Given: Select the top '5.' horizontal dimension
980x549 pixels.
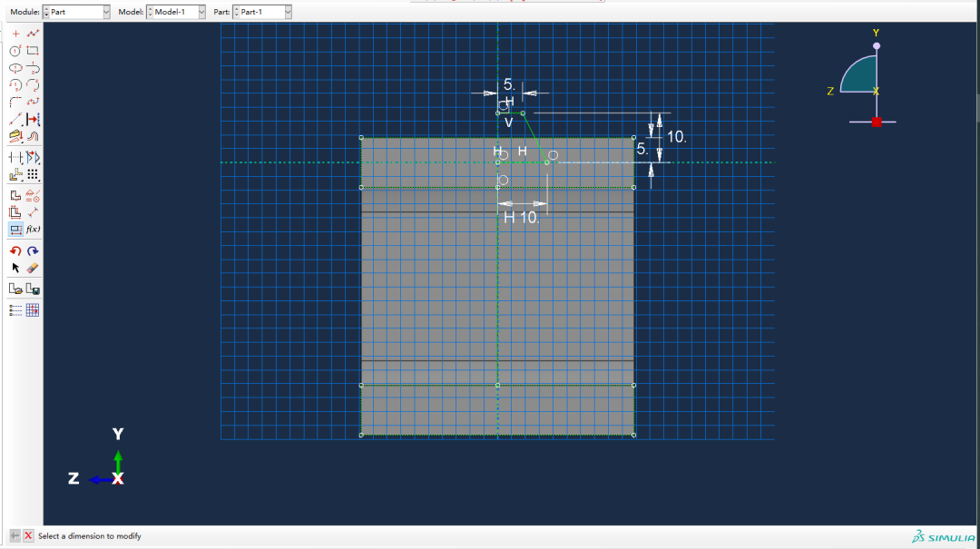Looking at the screenshot, I should point(509,84).
